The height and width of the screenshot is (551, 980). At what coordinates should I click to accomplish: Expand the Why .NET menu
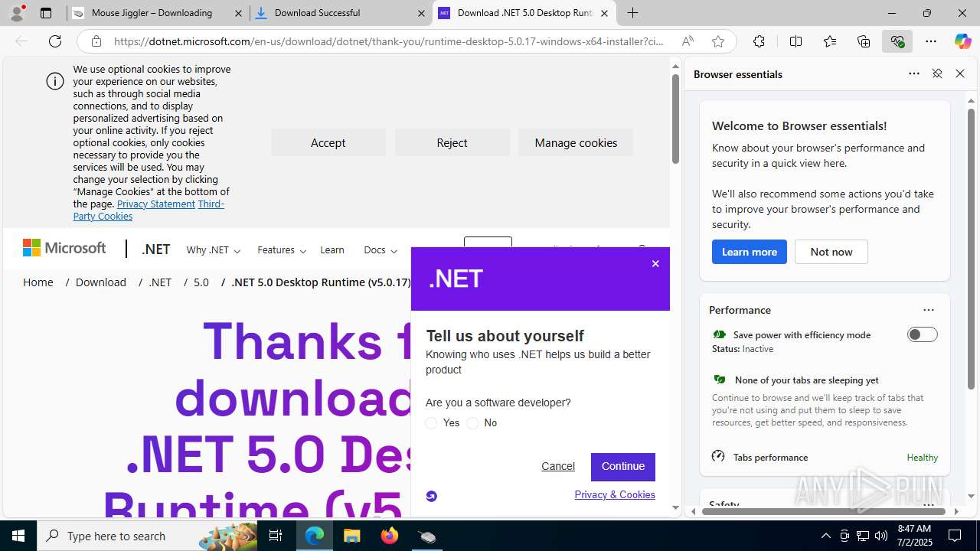[213, 250]
